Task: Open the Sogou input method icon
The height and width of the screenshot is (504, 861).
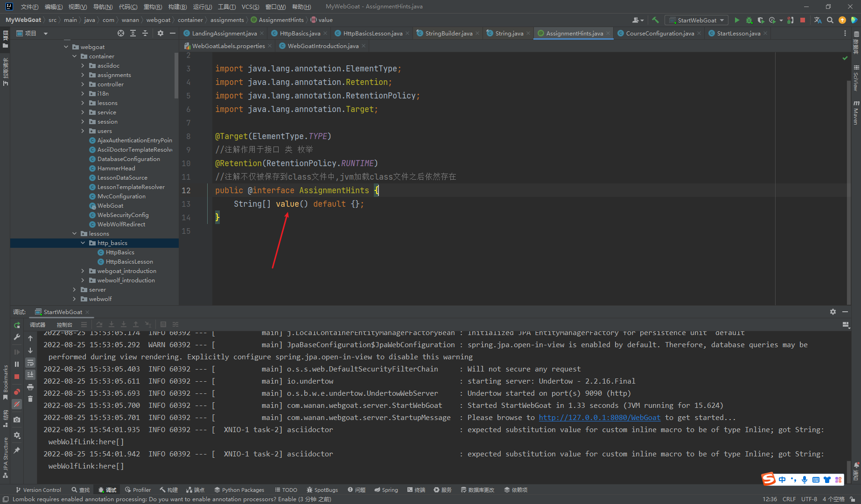Action: pos(769,479)
